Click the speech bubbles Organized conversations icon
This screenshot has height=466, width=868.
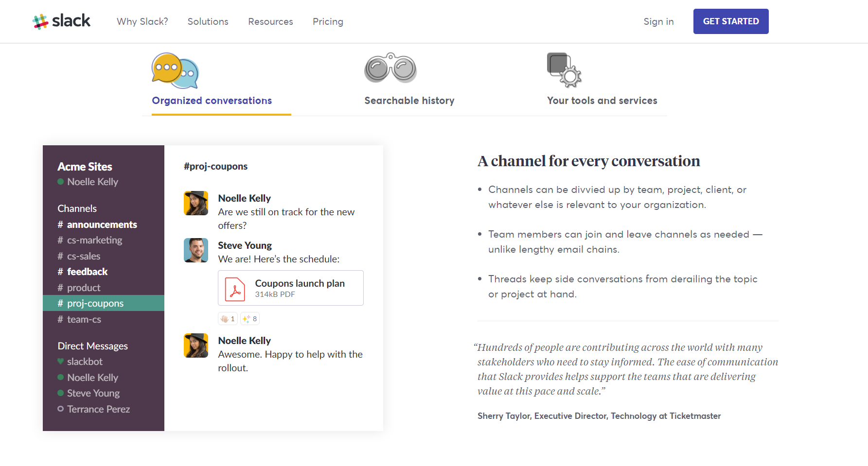(x=175, y=70)
